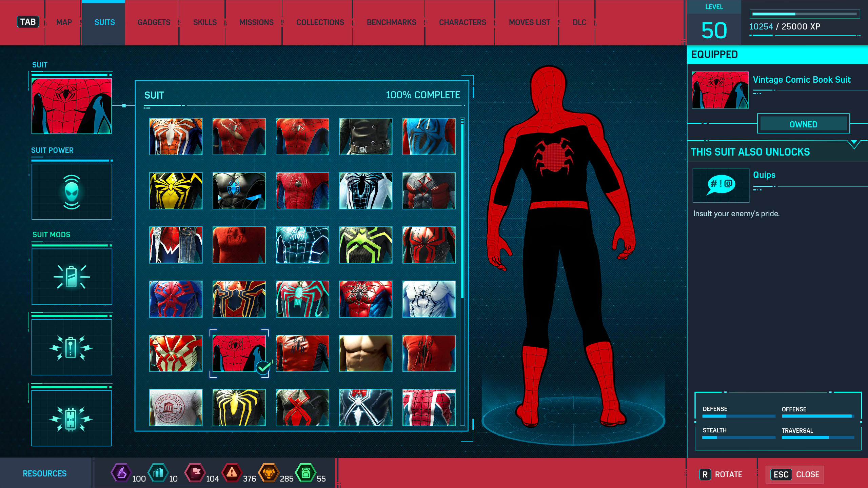Collapse the This Suit Also Unlocks arrow
Screen dimensions: 868x488
pos(854,143)
